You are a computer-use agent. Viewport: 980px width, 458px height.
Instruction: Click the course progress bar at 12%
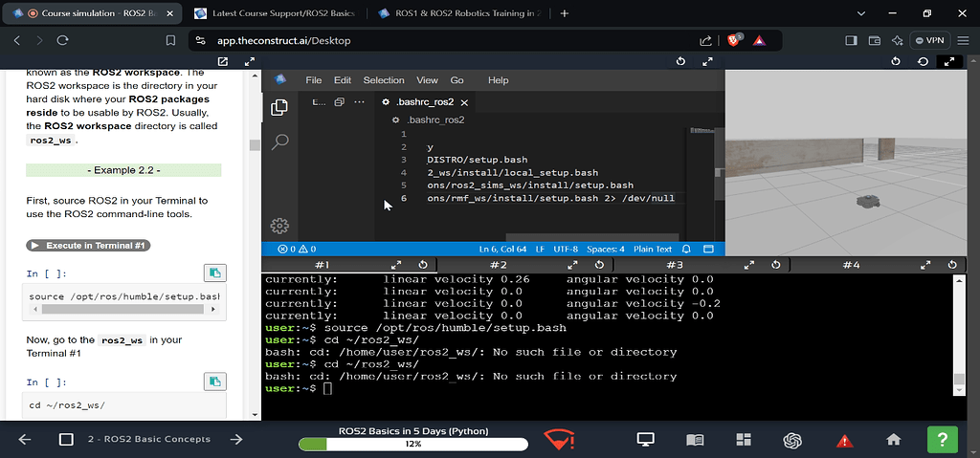[x=413, y=445]
